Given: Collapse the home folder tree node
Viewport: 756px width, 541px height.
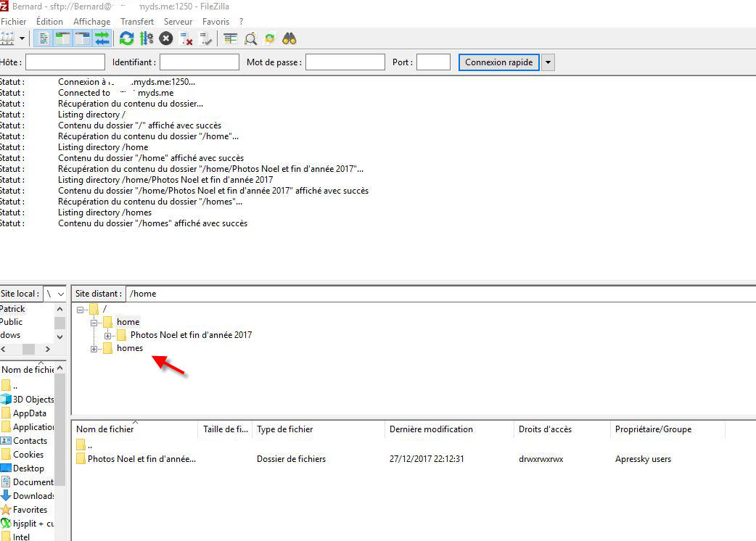Looking at the screenshot, I should [x=94, y=322].
